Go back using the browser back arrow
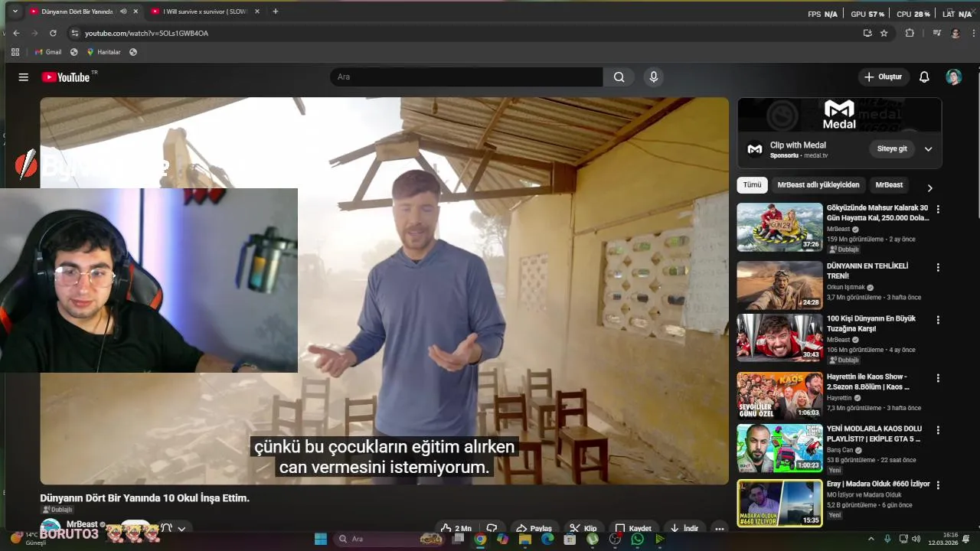980x551 pixels. pos(16,33)
